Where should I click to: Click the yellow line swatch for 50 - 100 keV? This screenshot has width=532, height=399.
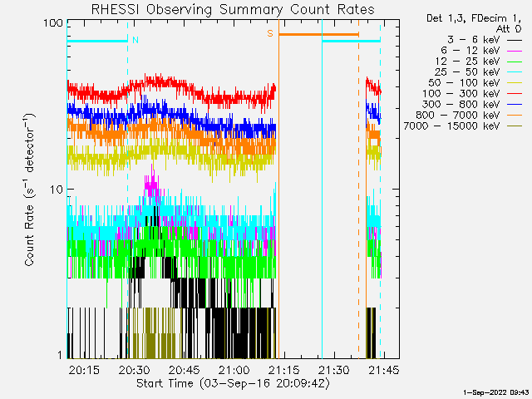[515, 83]
